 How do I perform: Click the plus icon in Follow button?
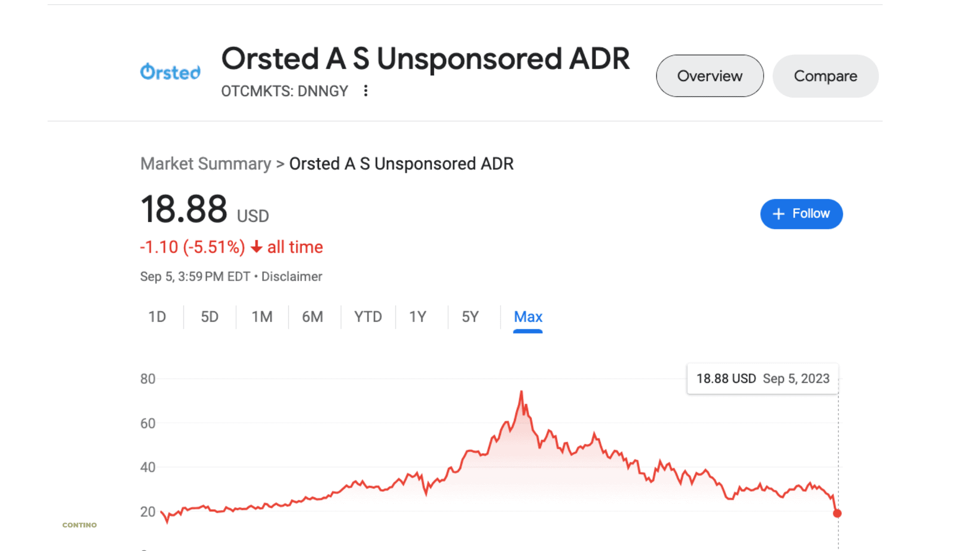(778, 214)
